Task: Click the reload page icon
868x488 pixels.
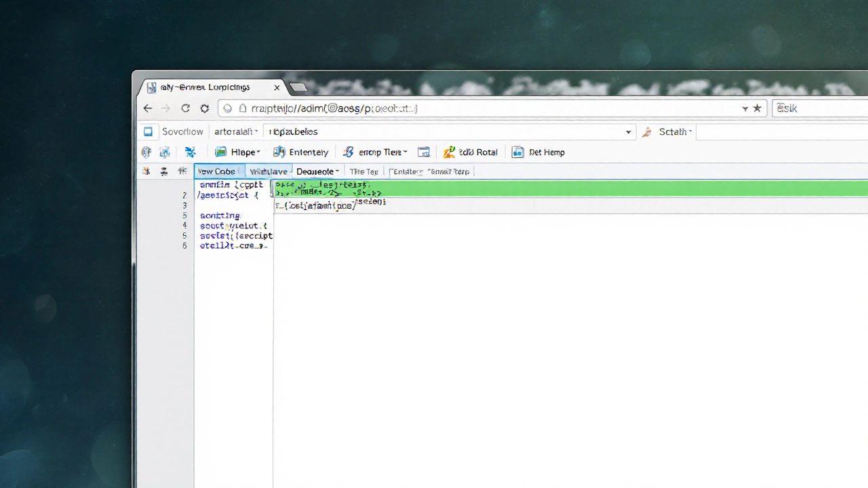Action: (x=185, y=108)
